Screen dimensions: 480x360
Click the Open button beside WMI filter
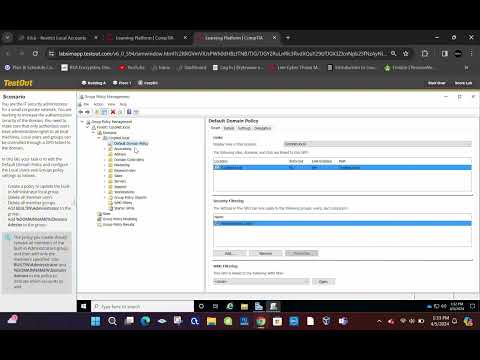(x=324, y=282)
